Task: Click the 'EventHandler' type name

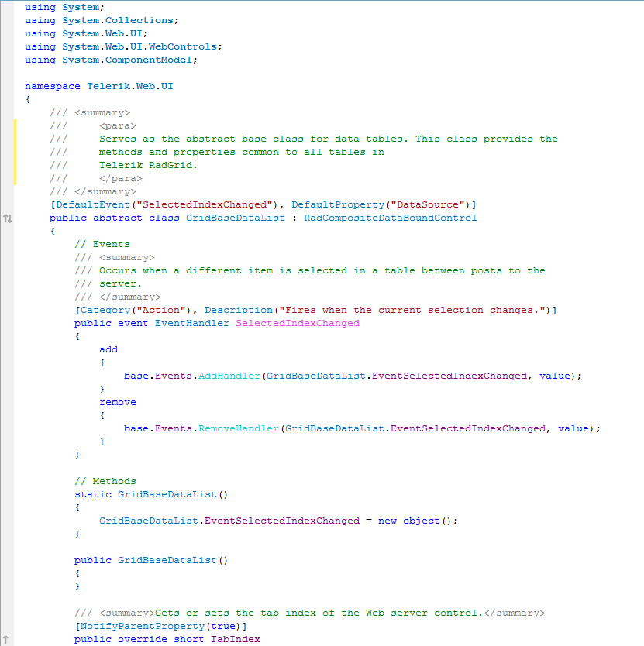Action: click(191, 324)
